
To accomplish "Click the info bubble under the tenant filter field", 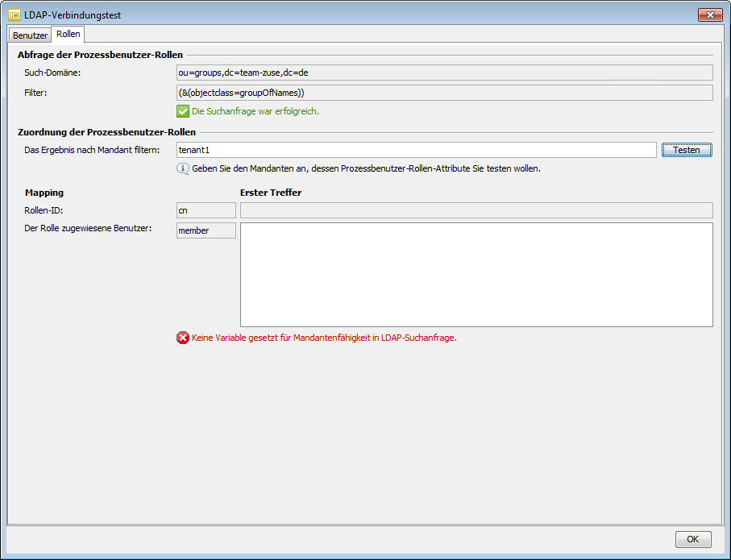I will 183,168.
